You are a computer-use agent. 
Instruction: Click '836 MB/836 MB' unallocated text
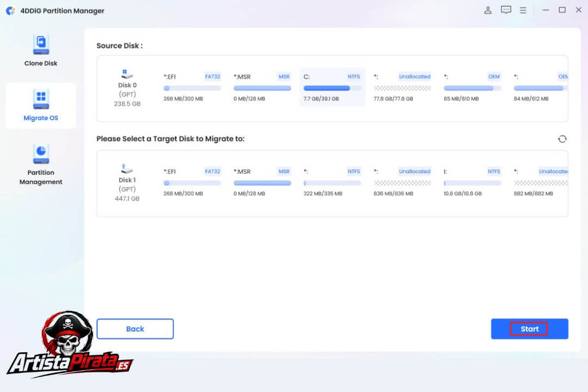click(394, 194)
